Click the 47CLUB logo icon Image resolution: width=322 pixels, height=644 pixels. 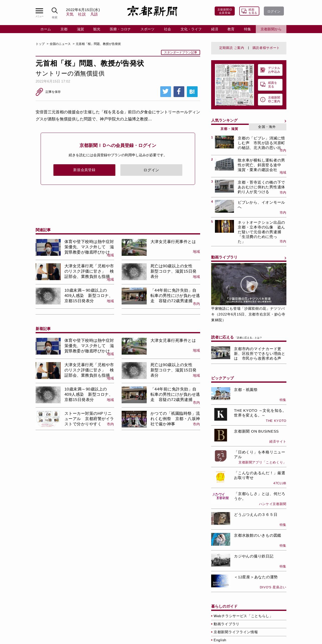point(220,477)
